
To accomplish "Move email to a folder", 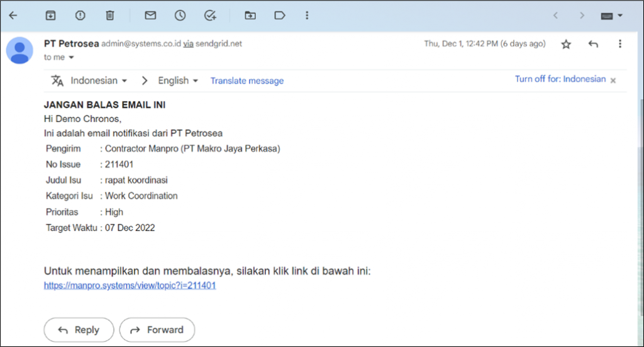I will [x=250, y=16].
